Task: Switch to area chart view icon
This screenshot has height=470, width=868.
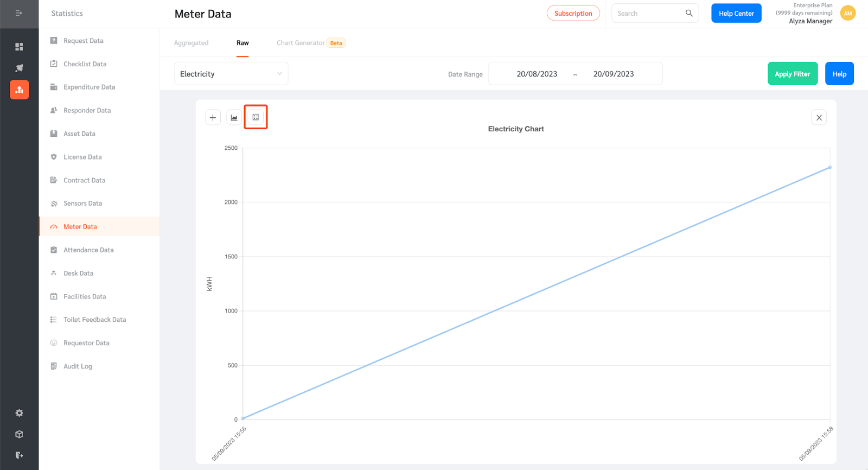Action: [x=234, y=117]
